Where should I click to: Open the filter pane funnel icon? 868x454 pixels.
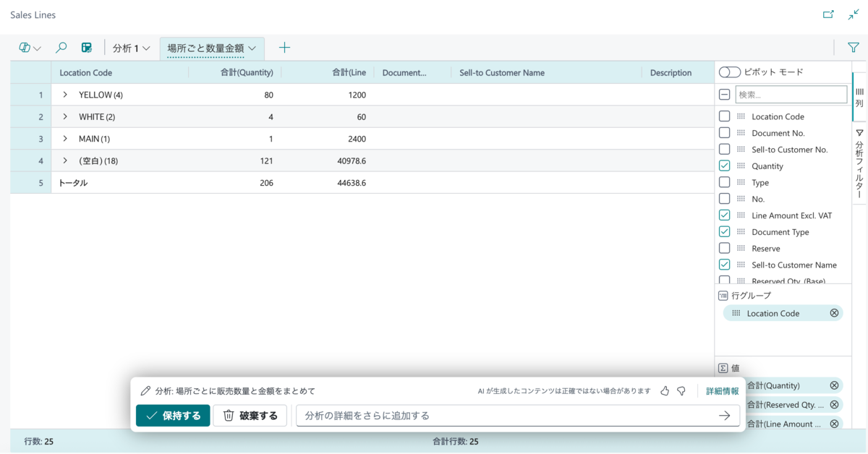pyautogui.click(x=854, y=48)
